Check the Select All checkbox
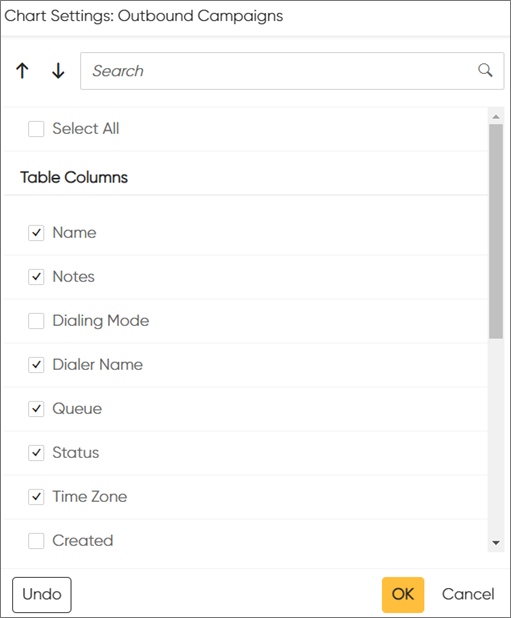511x618 pixels. [36, 129]
